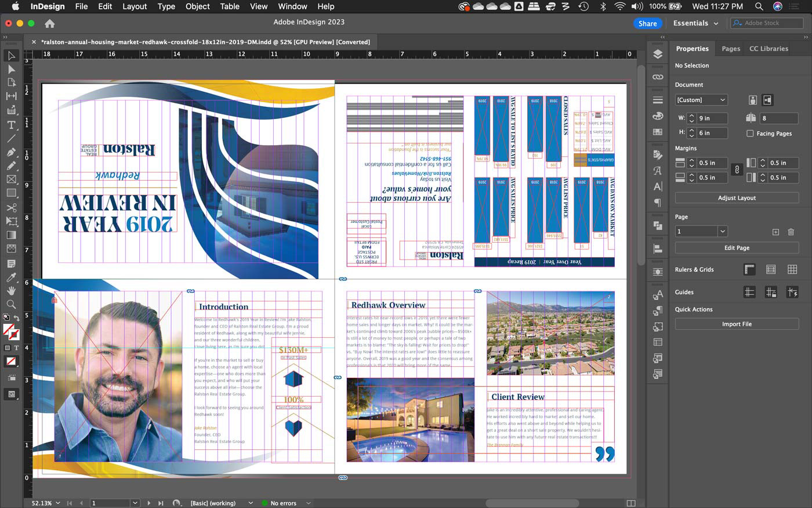The height and width of the screenshot is (508, 812).
Task: Select the Rectangle tool
Action: tap(11, 193)
